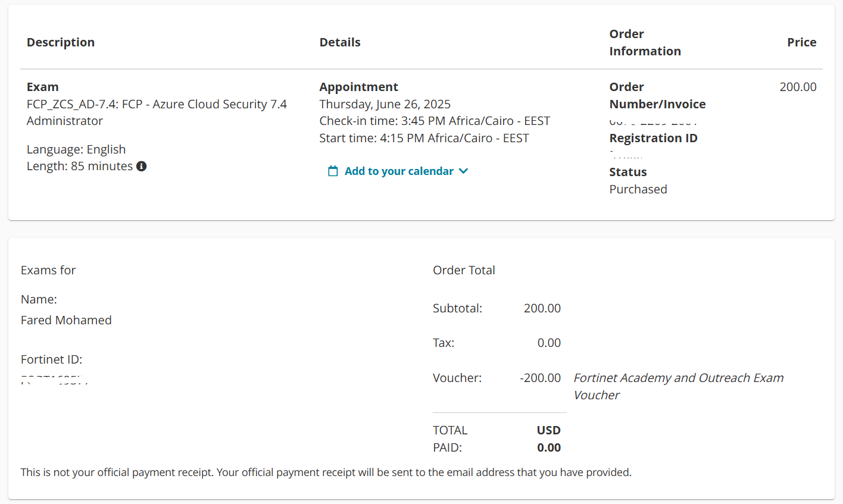Screen dimensions: 843x504
Task: Click the Description column header
Action: [61, 42]
